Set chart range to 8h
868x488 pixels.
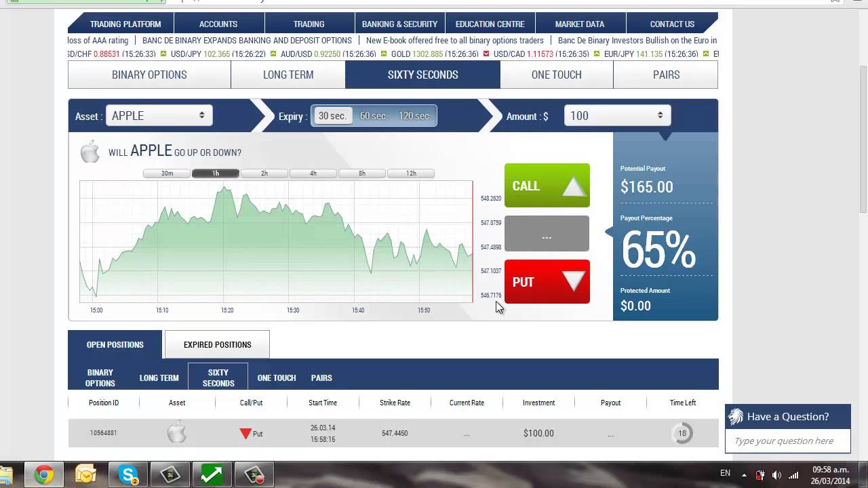click(x=362, y=174)
